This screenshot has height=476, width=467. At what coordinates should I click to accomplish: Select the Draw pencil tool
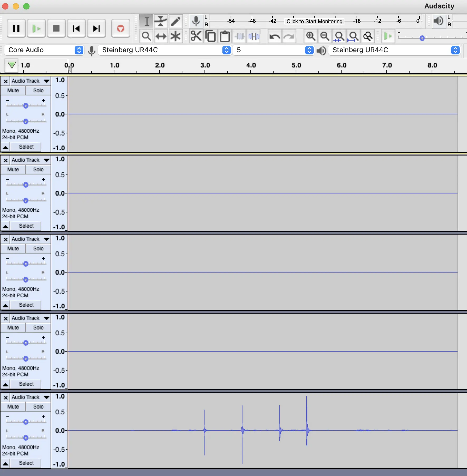[x=176, y=21]
